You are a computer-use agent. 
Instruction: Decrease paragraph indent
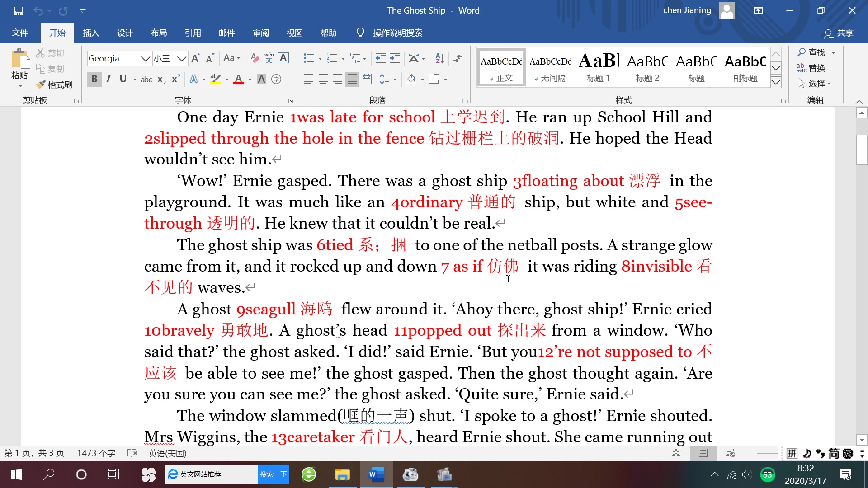[x=381, y=58]
